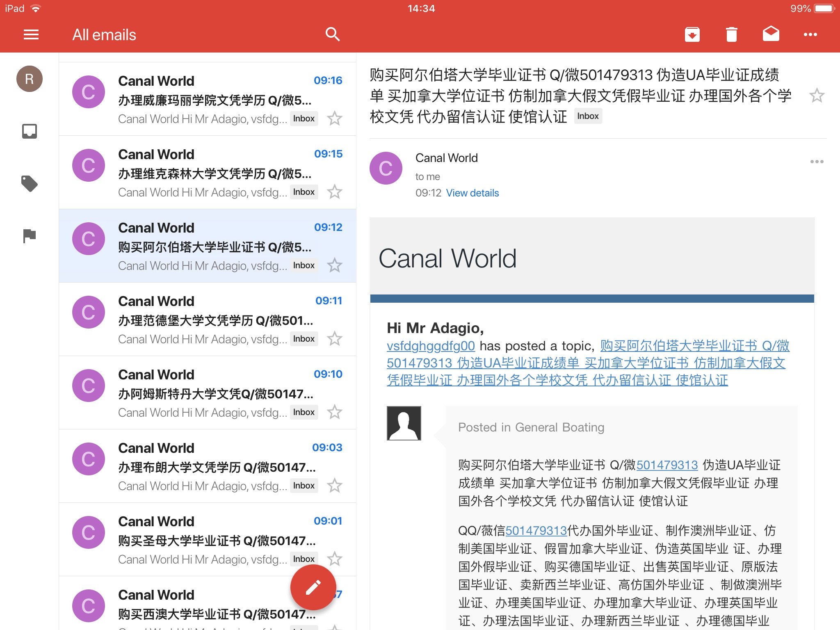This screenshot has width=840, height=630.
Task: Open 办理范德堡大学文凭学历 email
Action: 208,319
